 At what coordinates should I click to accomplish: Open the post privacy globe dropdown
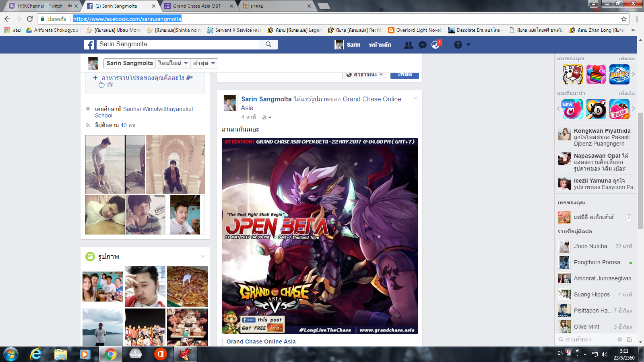coord(267,117)
